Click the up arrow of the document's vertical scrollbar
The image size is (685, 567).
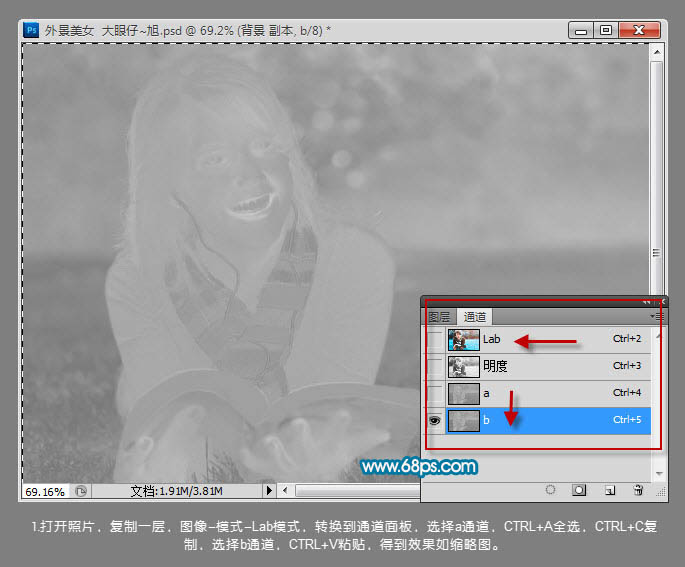coord(657,52)
